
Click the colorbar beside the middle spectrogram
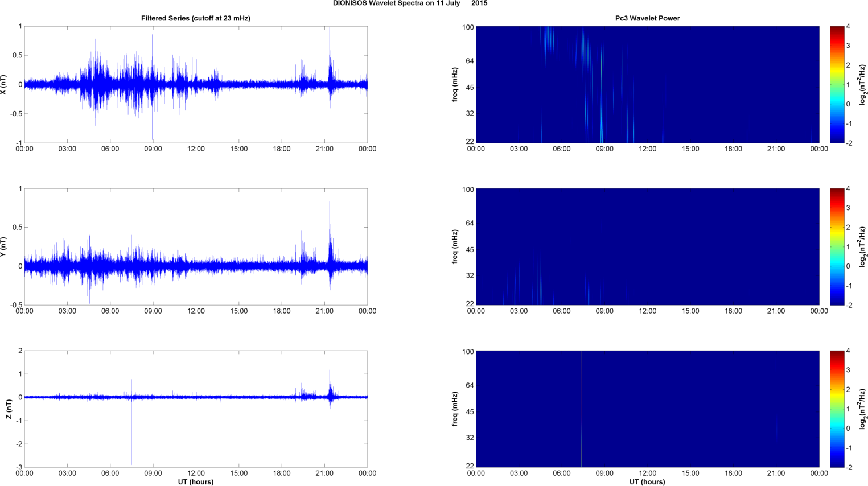coord(837,246)
